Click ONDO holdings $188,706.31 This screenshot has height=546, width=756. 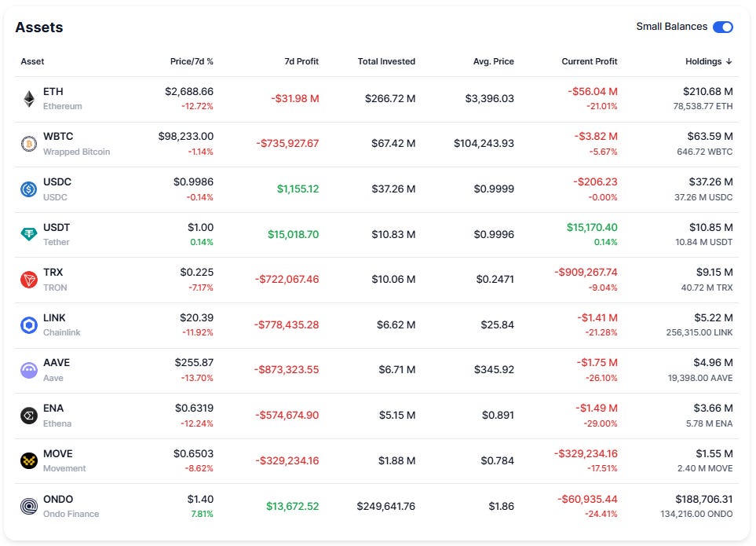(704, 499)
